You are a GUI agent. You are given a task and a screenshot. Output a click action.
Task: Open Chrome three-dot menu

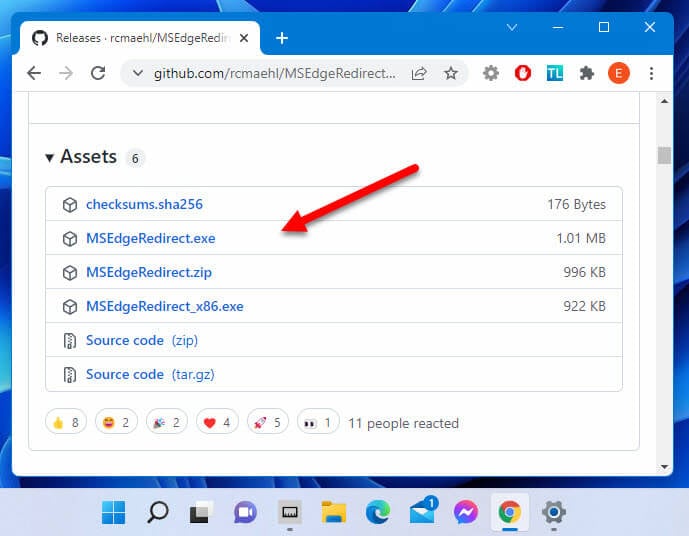tap(651, 73)
